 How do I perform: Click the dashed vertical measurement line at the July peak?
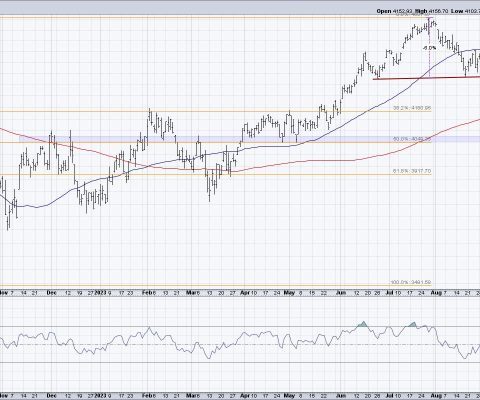tap(429, 48)
